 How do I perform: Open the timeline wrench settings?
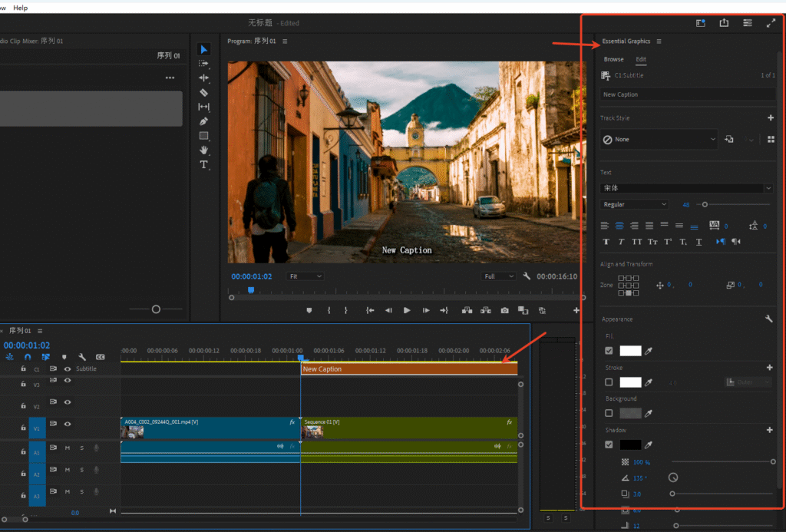coord(83,357)
